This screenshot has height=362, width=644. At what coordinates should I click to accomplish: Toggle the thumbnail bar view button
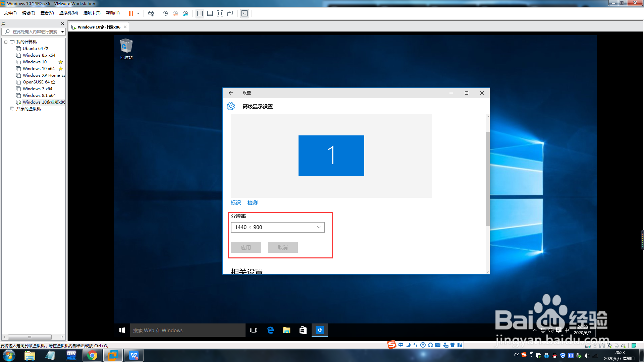210,13
